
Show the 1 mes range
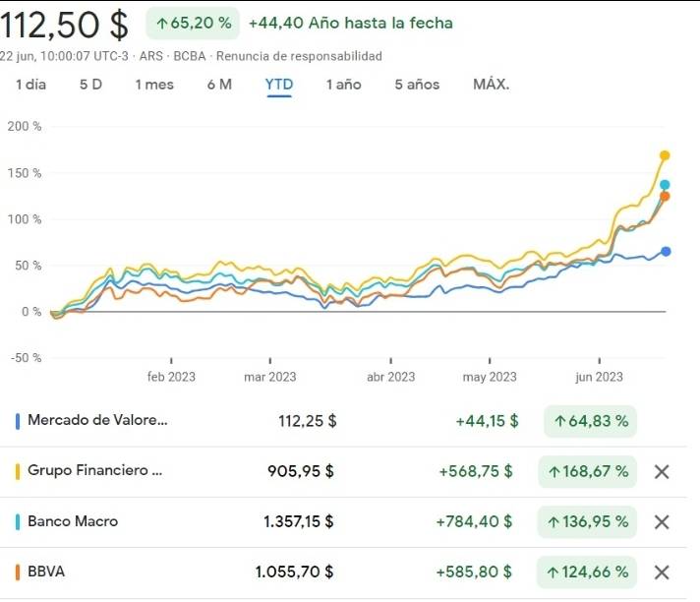click(154, 85)
